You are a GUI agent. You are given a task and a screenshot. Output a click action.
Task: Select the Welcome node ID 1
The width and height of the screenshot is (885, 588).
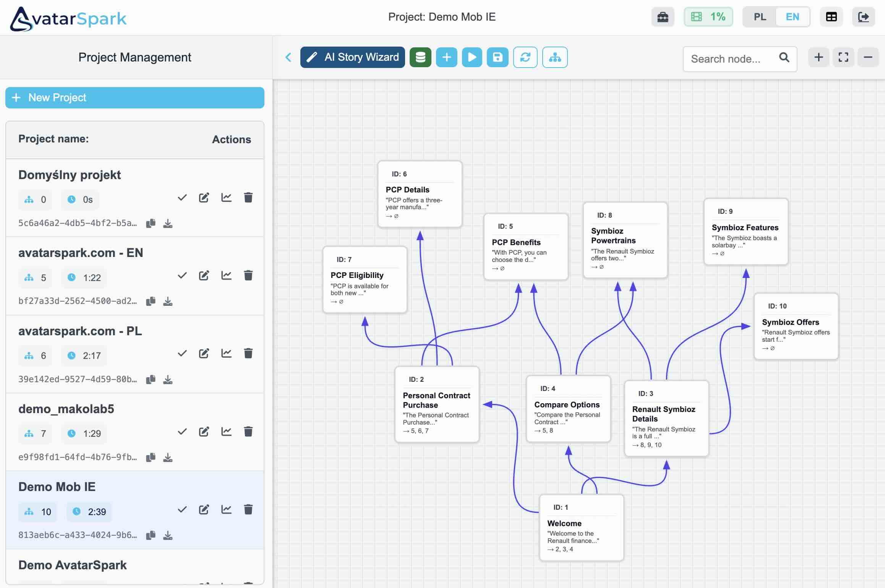[581, 527]
